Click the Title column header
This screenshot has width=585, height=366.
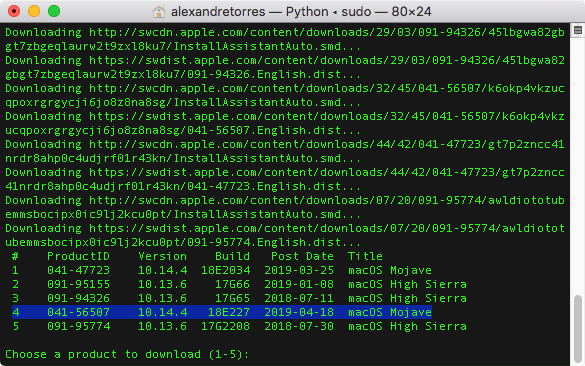pos(365,256)
